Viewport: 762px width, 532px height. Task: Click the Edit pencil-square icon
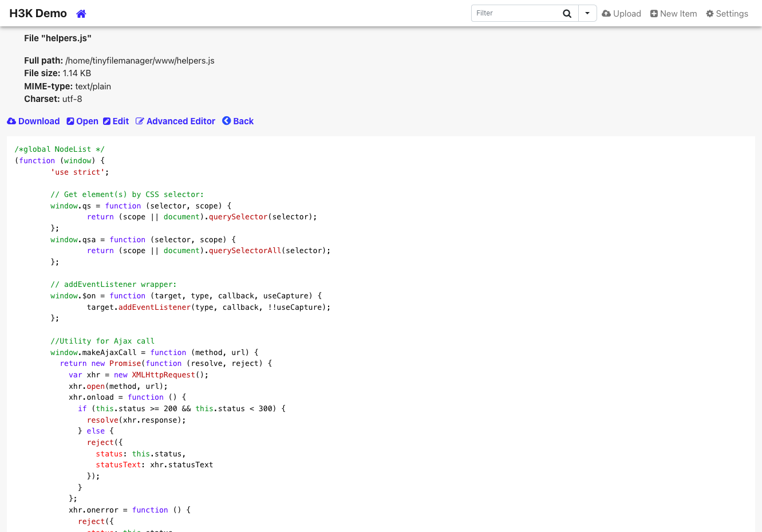click(106, 121)
